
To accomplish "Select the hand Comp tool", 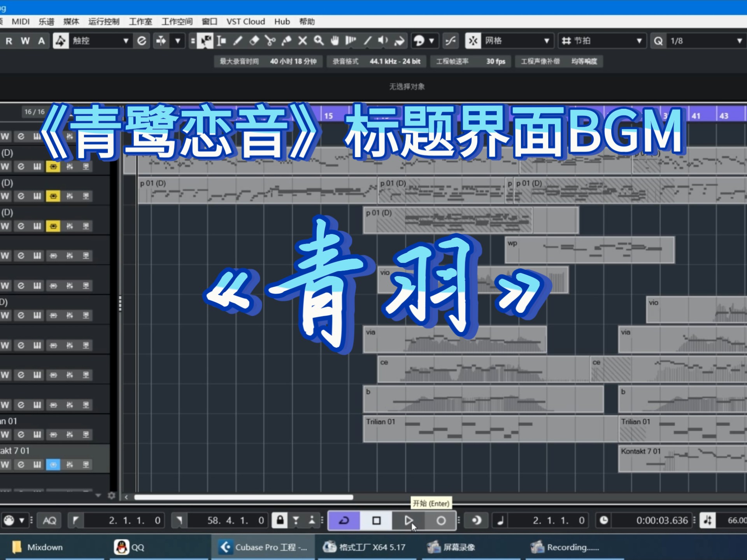I will [335, 41].
